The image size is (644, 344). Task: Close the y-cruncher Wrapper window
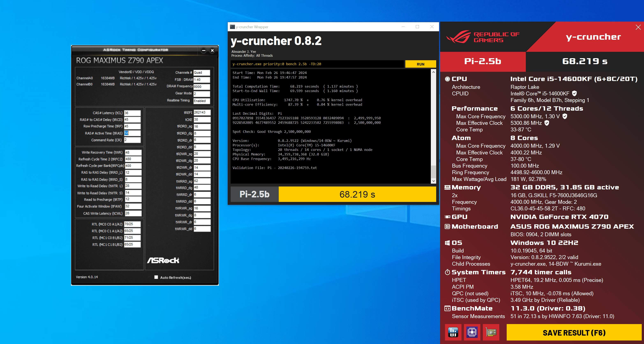point(432,27)
